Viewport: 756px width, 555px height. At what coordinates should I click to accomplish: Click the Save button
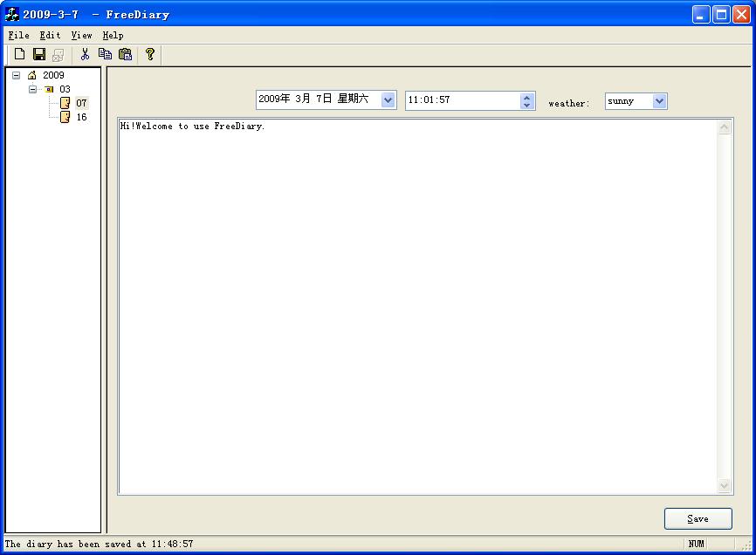(698, 518)
